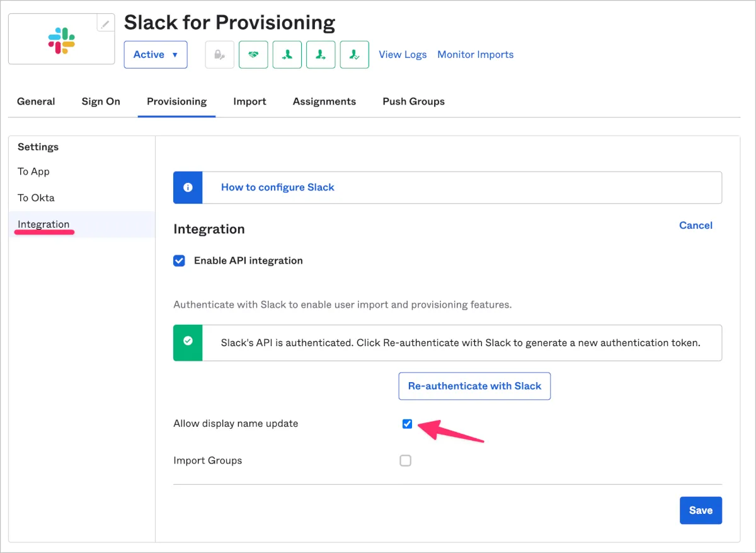
Task: Click the blue info icon
Action: click(x=188, y=188)
